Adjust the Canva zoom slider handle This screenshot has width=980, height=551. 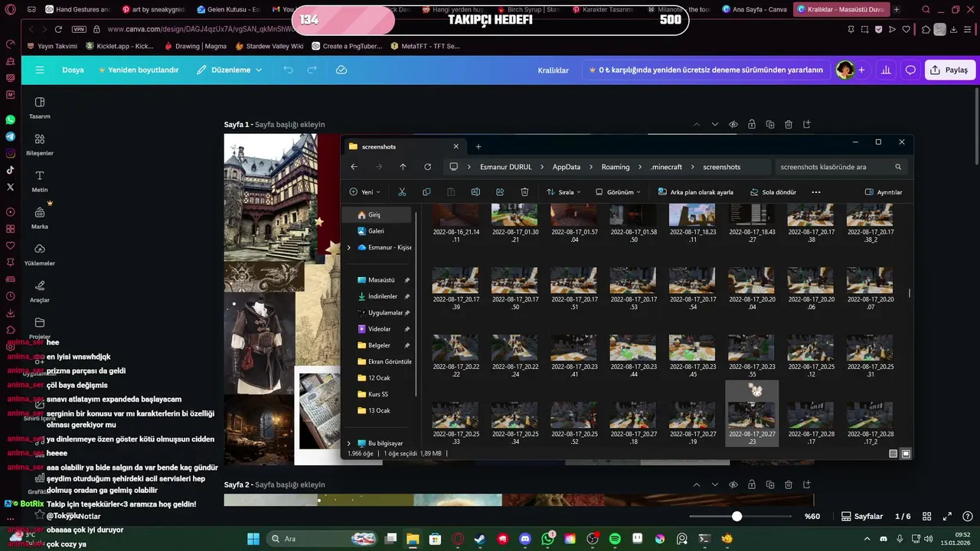[x=737, y=517]
